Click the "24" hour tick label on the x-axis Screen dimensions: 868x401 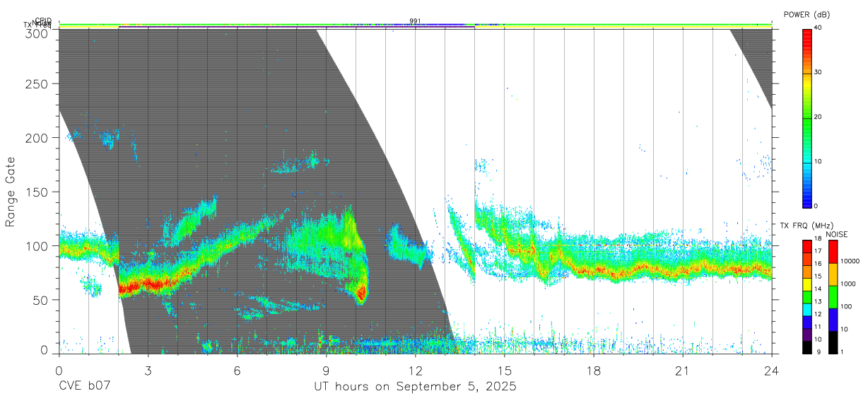(772, 371)
